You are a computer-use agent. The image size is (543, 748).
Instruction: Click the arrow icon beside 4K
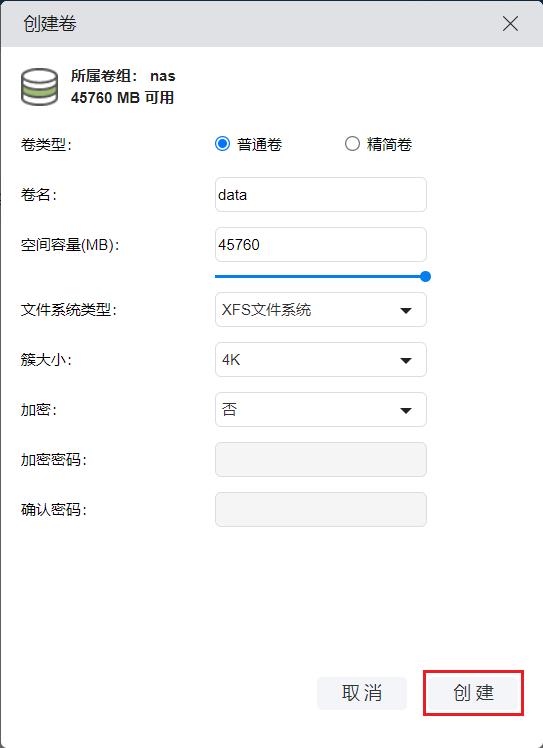[x=406, y=361]
